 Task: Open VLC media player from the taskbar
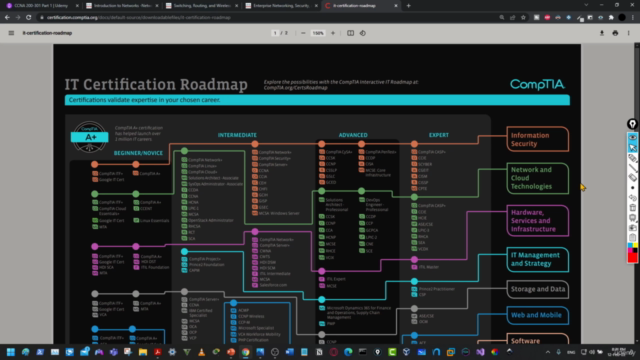[201, 352]
